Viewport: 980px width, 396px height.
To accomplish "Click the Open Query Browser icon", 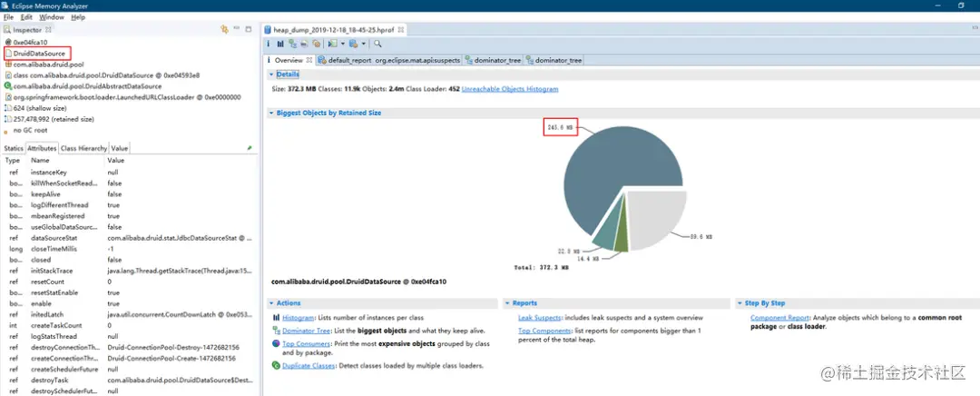I will (x=353, y=44).
